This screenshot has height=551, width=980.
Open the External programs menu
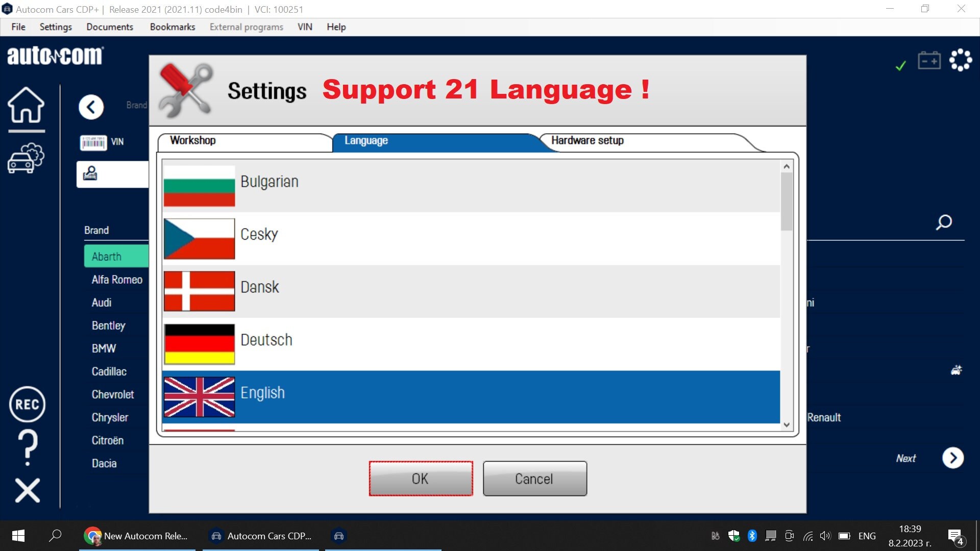point(246,27)
